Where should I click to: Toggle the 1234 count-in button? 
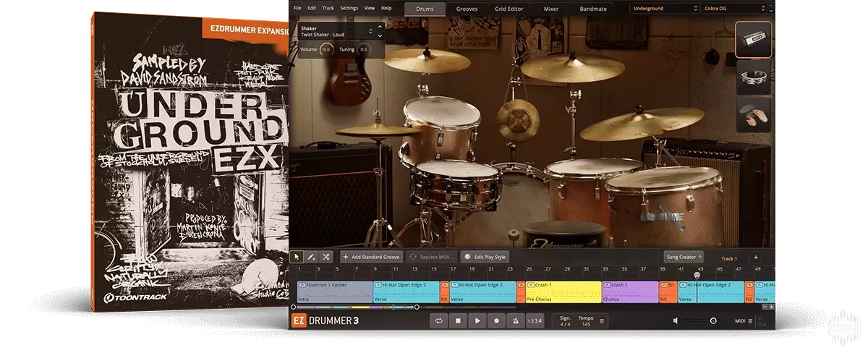[535, 320]
